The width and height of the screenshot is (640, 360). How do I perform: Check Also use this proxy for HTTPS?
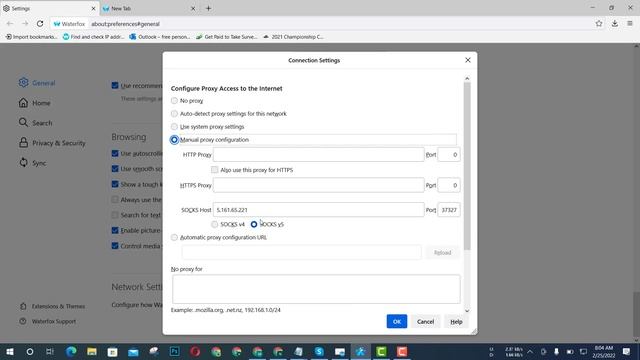point(214,169)
